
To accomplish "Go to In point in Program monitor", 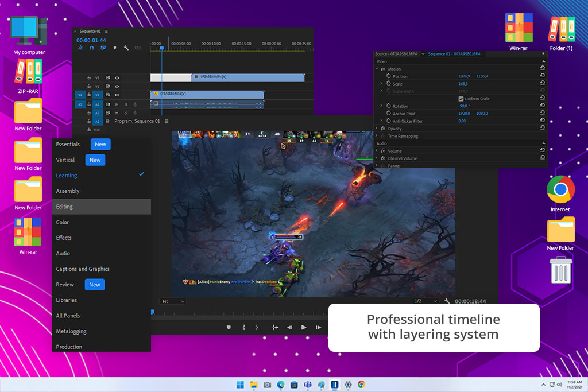I will pos(275,328).
